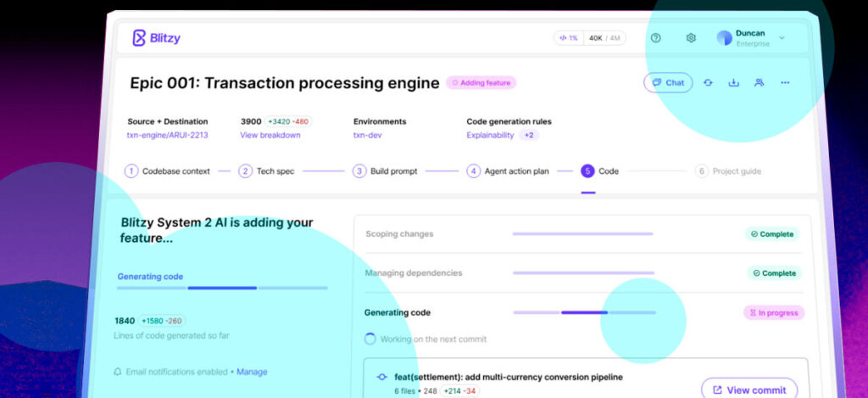Click the View breakdown link
This screenshot has height=398, width=868.
tap(270, 135)
